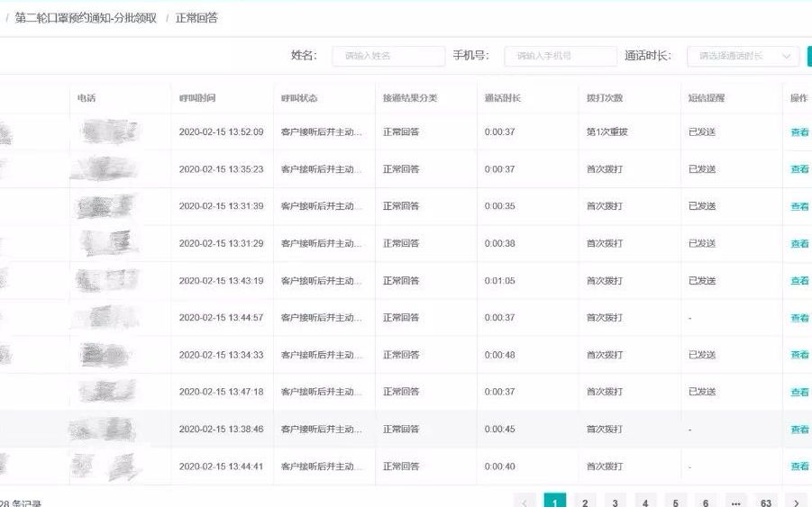The image size is (812, 507).
Task: Click the 正常回答 breadcrumb item
Action: coord(196,17)
